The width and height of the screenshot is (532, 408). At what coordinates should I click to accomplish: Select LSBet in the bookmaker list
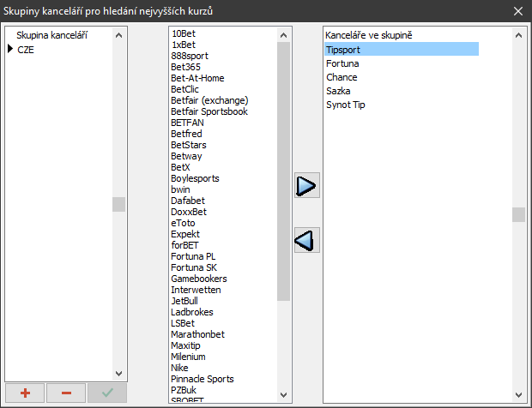coord(183,323)
